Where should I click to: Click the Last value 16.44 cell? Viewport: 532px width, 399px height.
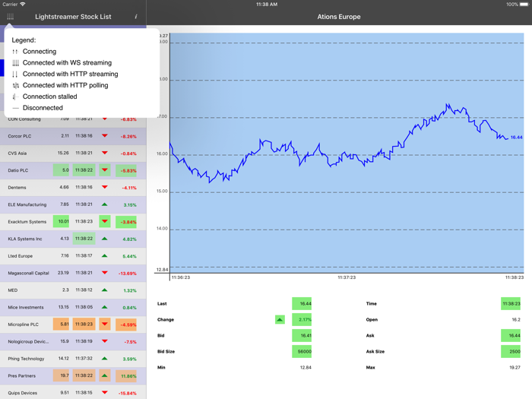coord(302,304)
